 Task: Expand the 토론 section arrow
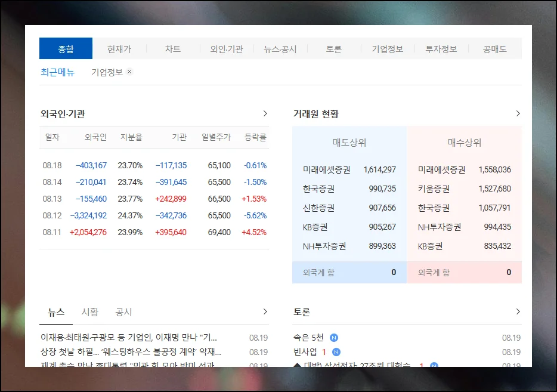pos(518,311)
